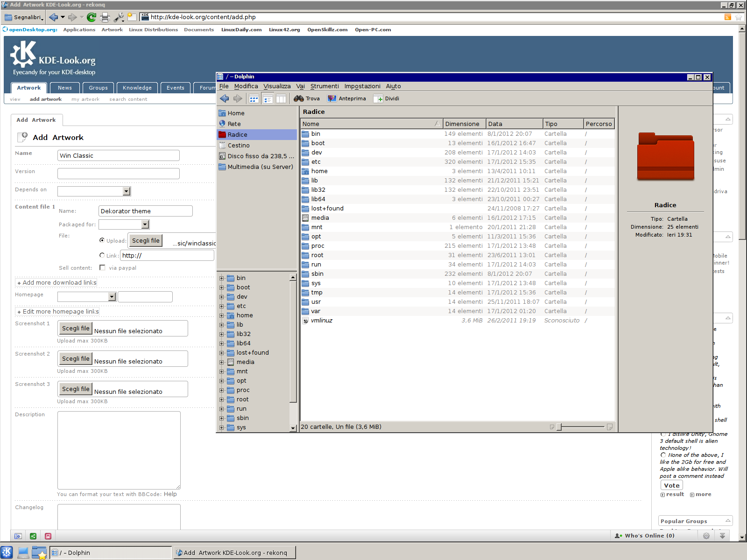Click Vote button in poll

pos(672,485)
